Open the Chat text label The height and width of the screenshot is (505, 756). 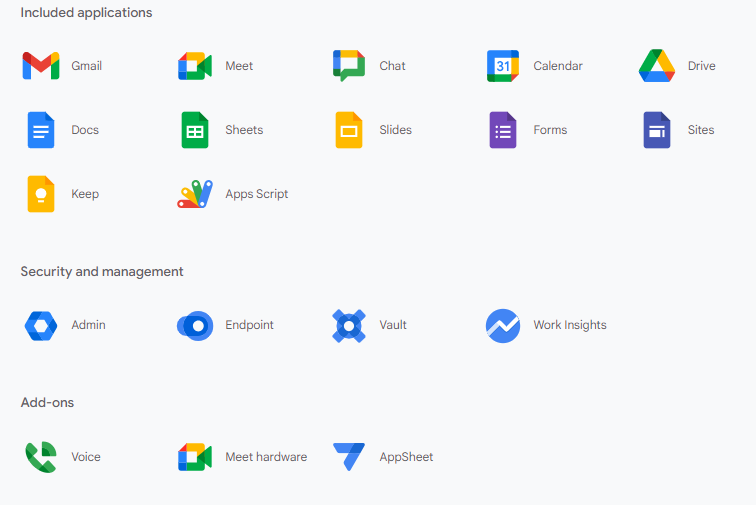[392, 66]
